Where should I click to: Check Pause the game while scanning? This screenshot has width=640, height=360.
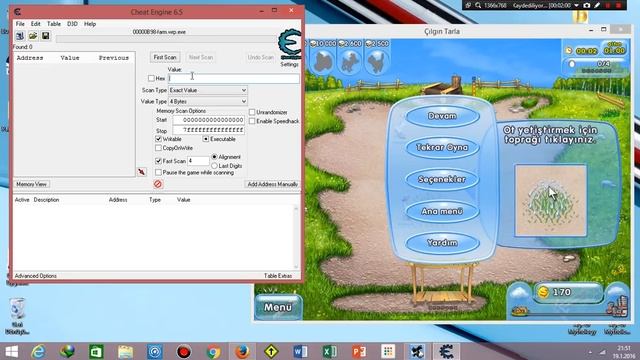coord(158,173)
